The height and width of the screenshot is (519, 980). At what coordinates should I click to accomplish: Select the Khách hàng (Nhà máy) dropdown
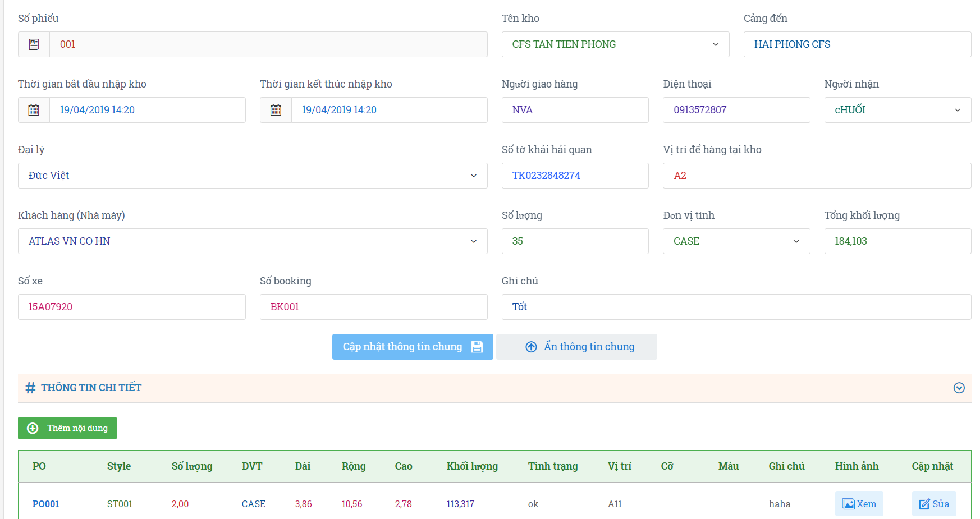pyautogui.click(x=253, y=241)
